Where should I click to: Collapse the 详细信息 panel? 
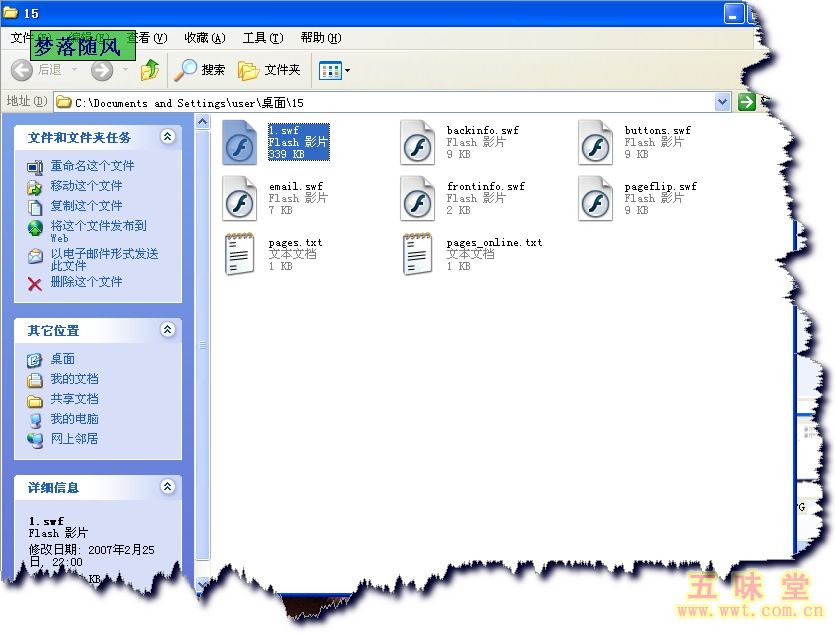(x=167, y=487)
